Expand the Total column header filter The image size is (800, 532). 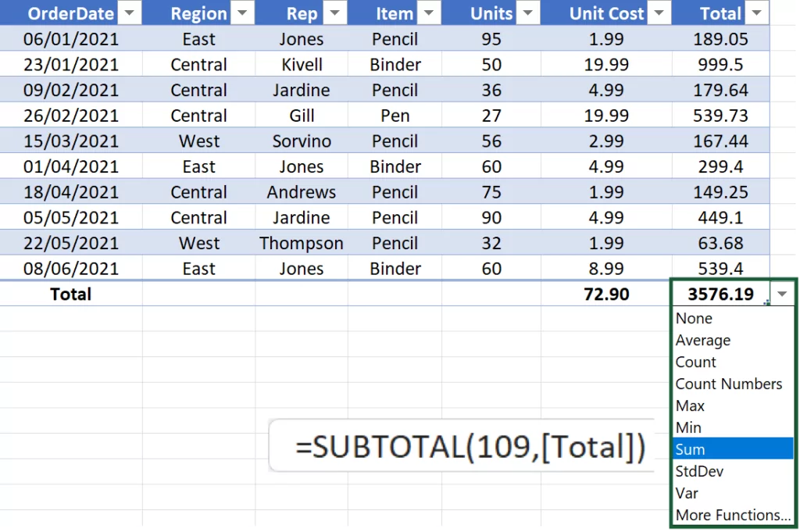(756, 13)
